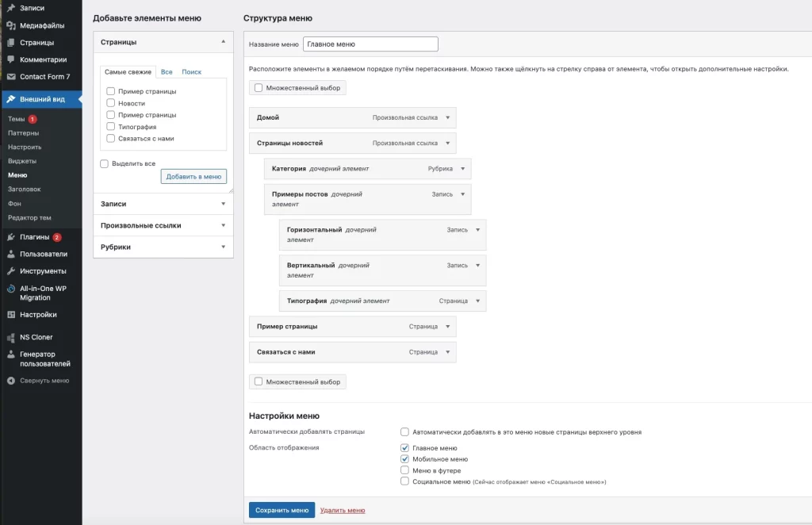Click the Pages icon in sidebar
The image size is (812, 525).
pos(11,43)
